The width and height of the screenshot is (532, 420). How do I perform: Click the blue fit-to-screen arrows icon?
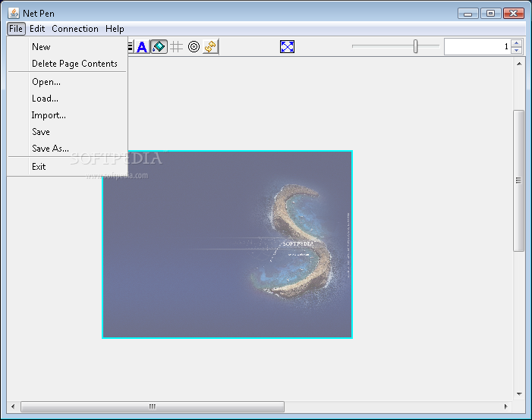[287, 46]
